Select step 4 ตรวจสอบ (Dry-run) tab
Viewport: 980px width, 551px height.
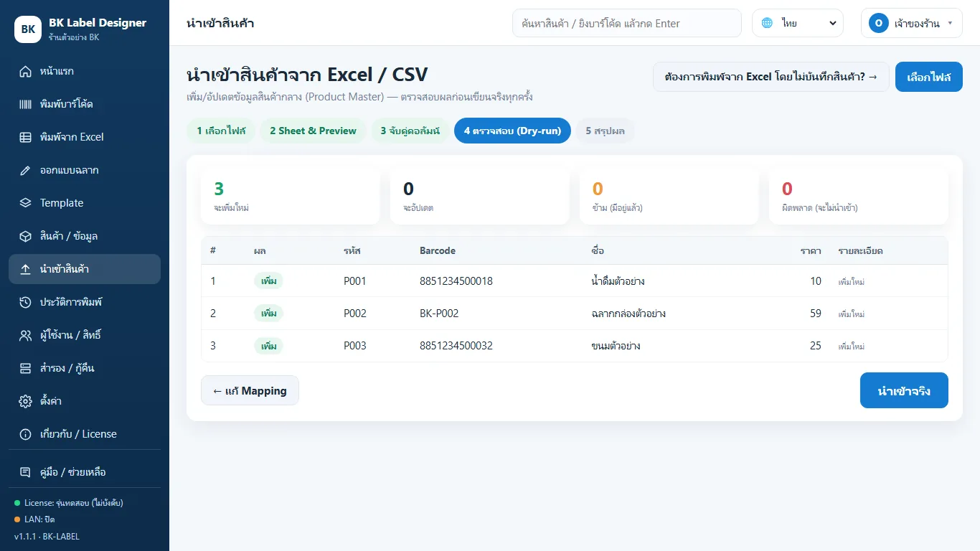pos(512,131)
